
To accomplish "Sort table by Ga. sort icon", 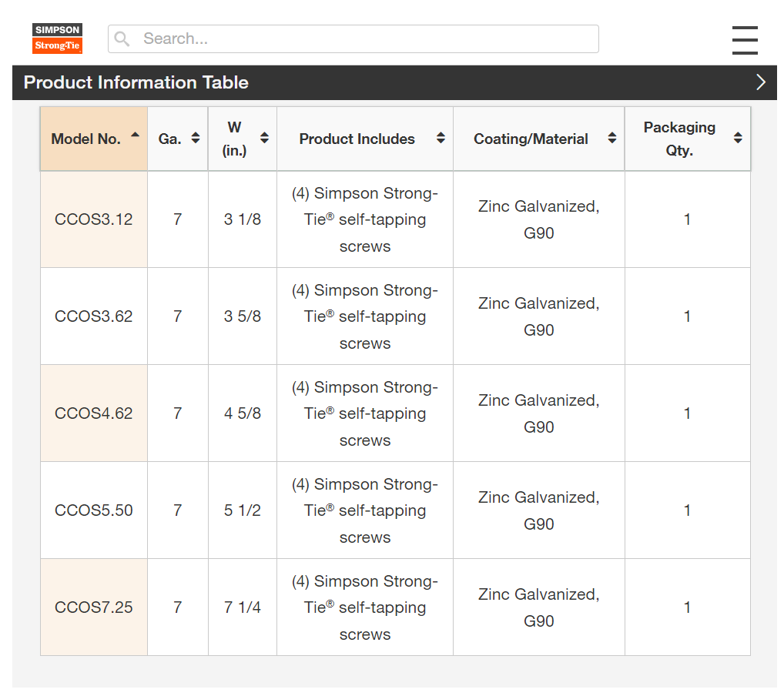I will [x=196, y=139].
